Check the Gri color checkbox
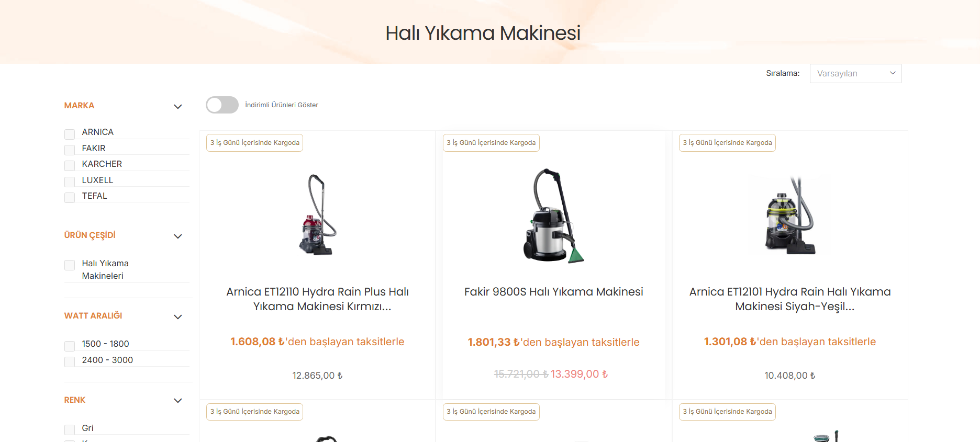The width and height of the screenshot is (980, 442). coord(70,430)
